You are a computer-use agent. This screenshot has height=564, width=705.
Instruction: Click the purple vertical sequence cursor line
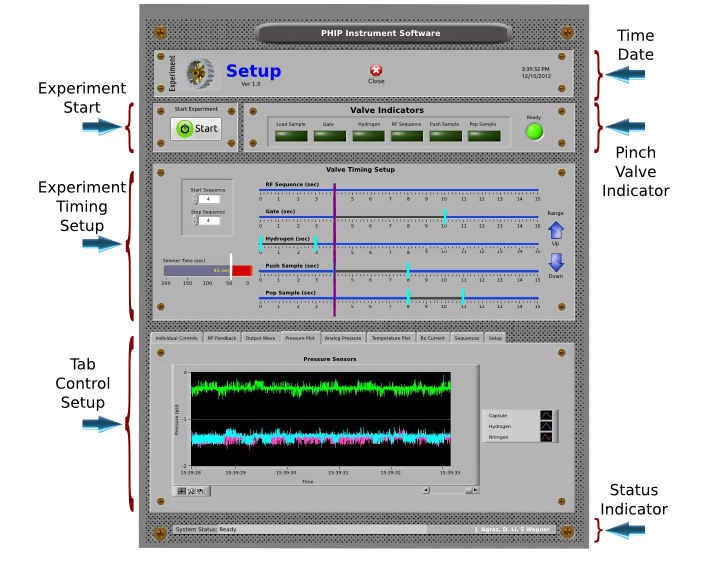coord(335,250)
